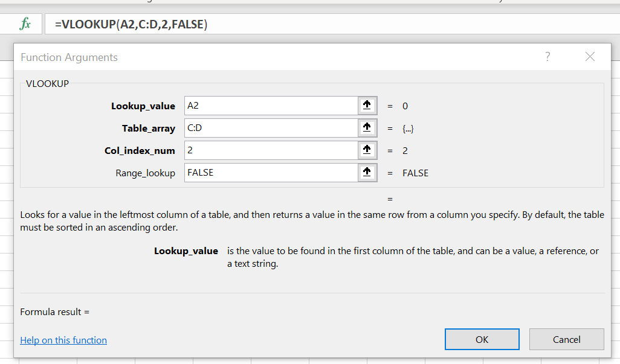The image size is (620, 364).
Task: Click the Lookup_value bold label
Action: [x=143, y=106]
